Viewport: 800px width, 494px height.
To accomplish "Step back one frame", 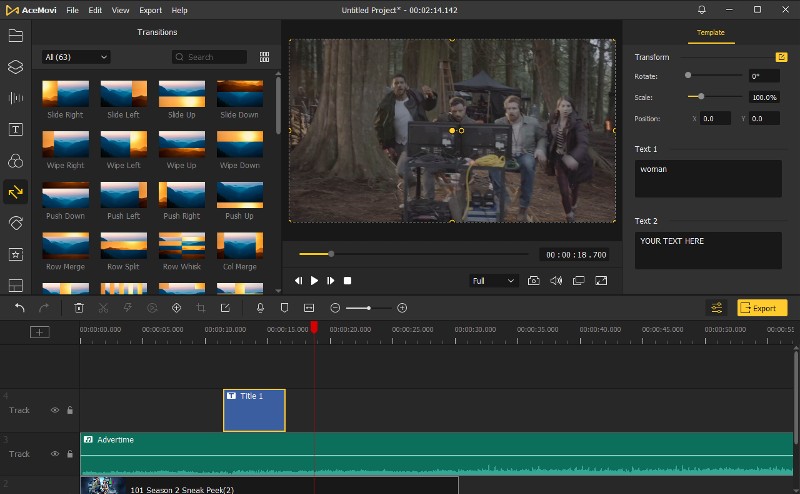I will click(298, 281).
